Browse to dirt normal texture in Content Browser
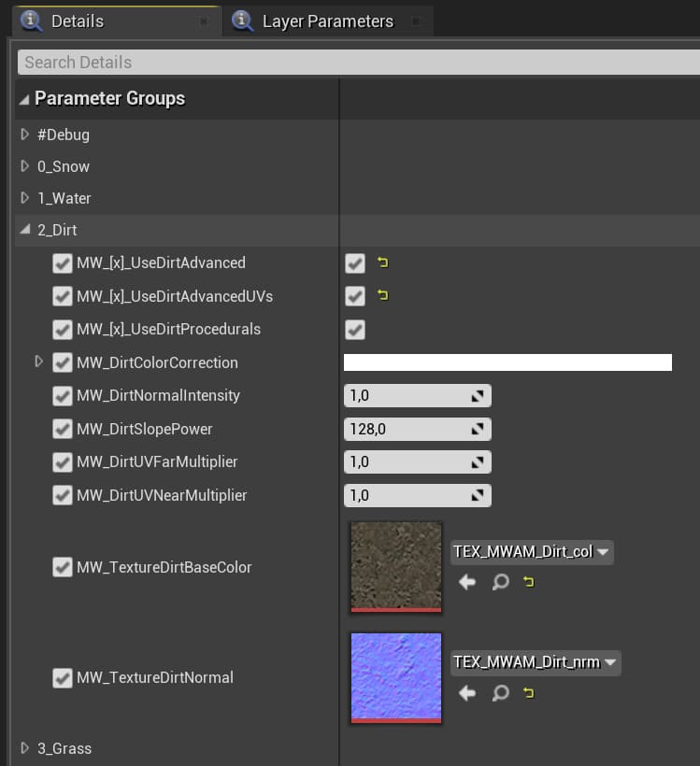The width and height of the screenshot is (700, 766). coord(500,693)
